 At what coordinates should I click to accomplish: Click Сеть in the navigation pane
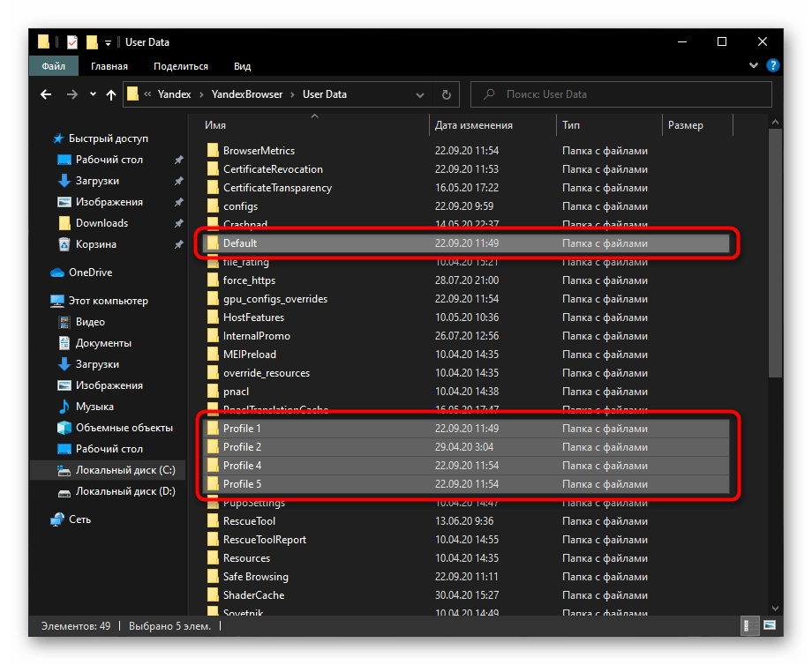pyautogui.click(x=80, y=519)
